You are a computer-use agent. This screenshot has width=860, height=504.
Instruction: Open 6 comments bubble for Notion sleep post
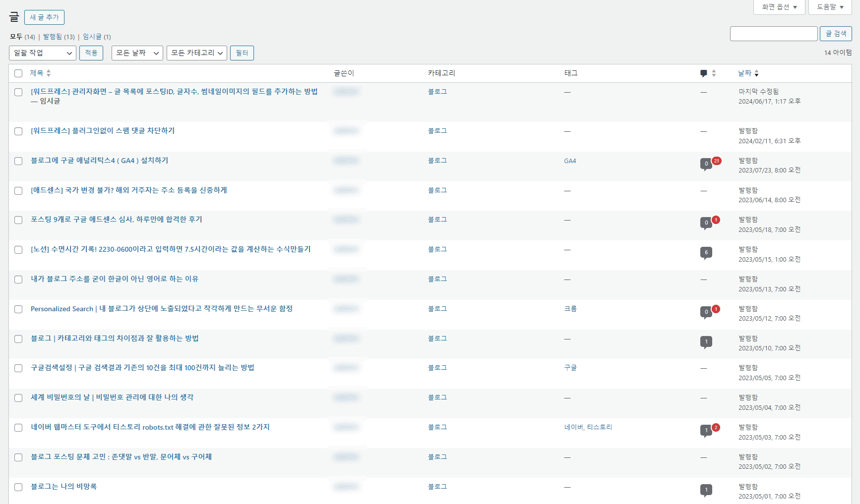(x=706, y=253)
